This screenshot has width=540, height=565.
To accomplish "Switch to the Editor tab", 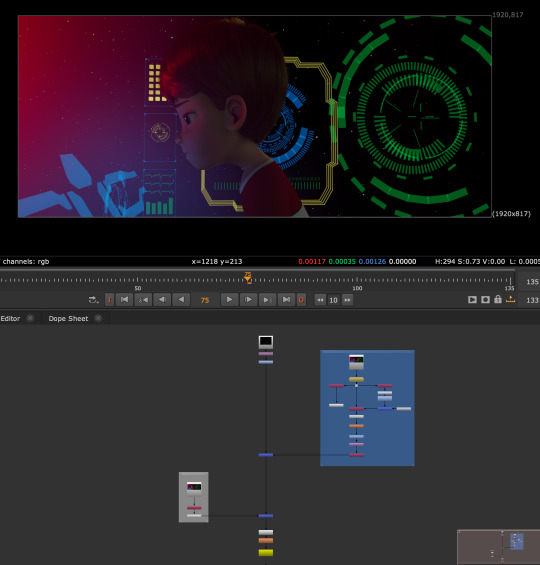I will (10, 319).
